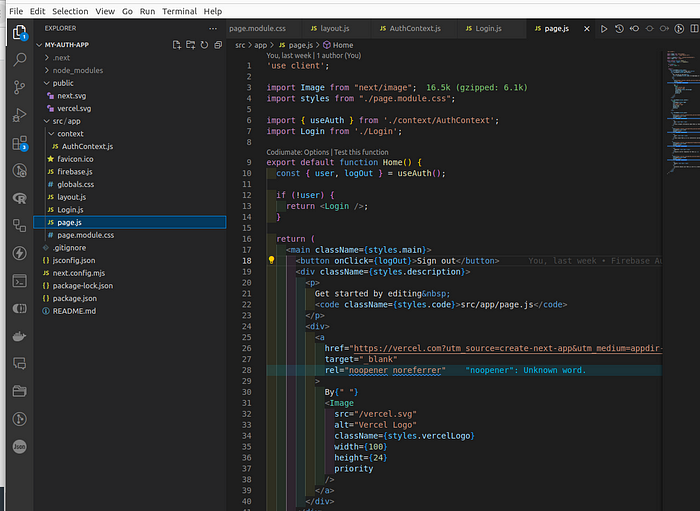Open the vercel.com href link on line 26
The height and width of the screenshot is (511, 700).
coord(508,348)
